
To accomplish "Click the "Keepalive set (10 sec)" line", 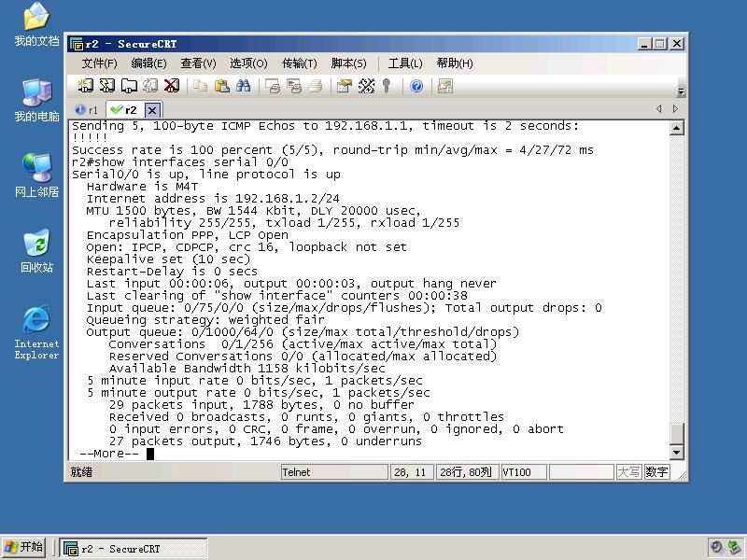I will pos(168,259).
